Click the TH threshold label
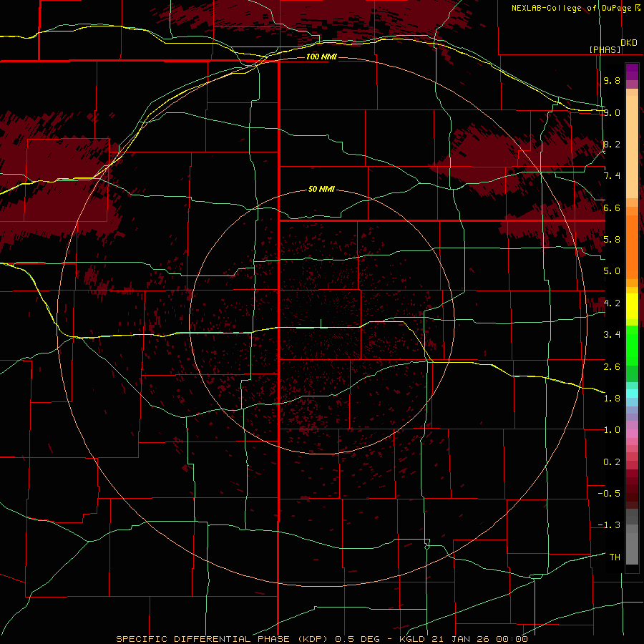This screenshot has height=644, width=644. (615, 557)
